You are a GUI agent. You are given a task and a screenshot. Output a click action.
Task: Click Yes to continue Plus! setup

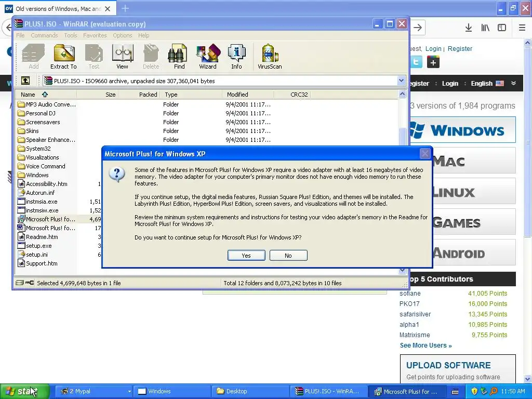(x=246, y=256)
